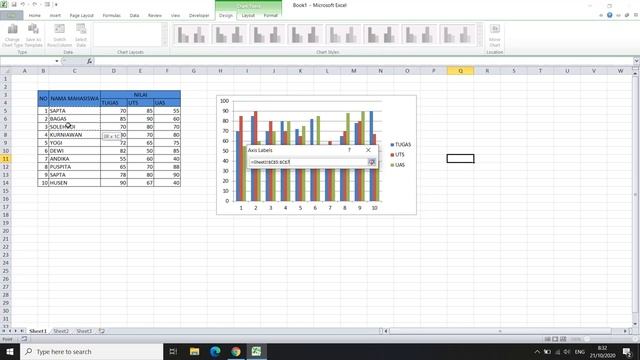Select the Sheet2 worksheet tab
Viewport: 640px width, 360px height.
[x=61, y=331]
